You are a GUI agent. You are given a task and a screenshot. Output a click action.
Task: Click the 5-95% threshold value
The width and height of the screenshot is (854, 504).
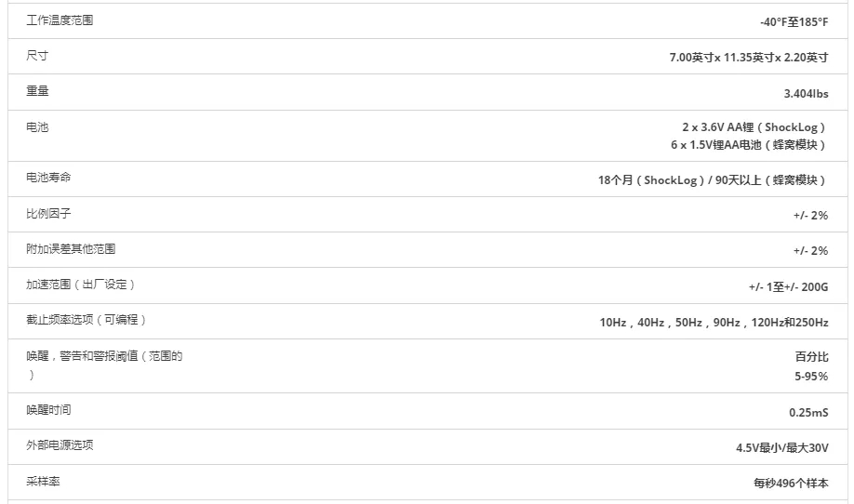pyautogui.click(x=811, y=376)
